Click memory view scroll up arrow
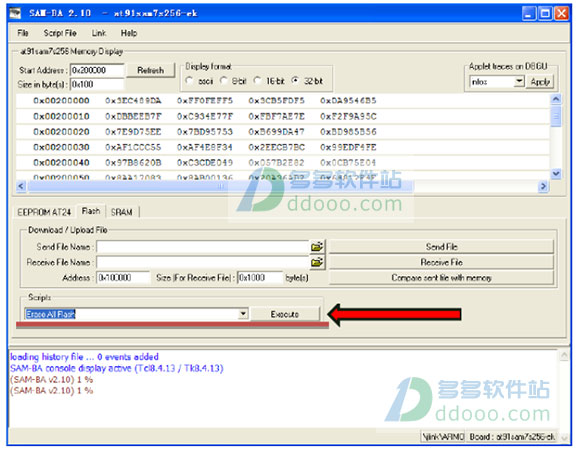The image size is (580, 452). pos(556,99)
